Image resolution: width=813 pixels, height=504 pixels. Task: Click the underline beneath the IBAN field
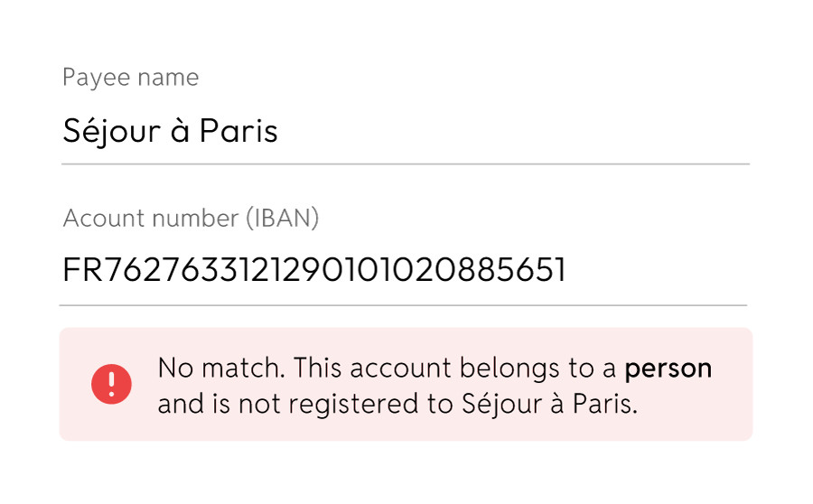403,305
